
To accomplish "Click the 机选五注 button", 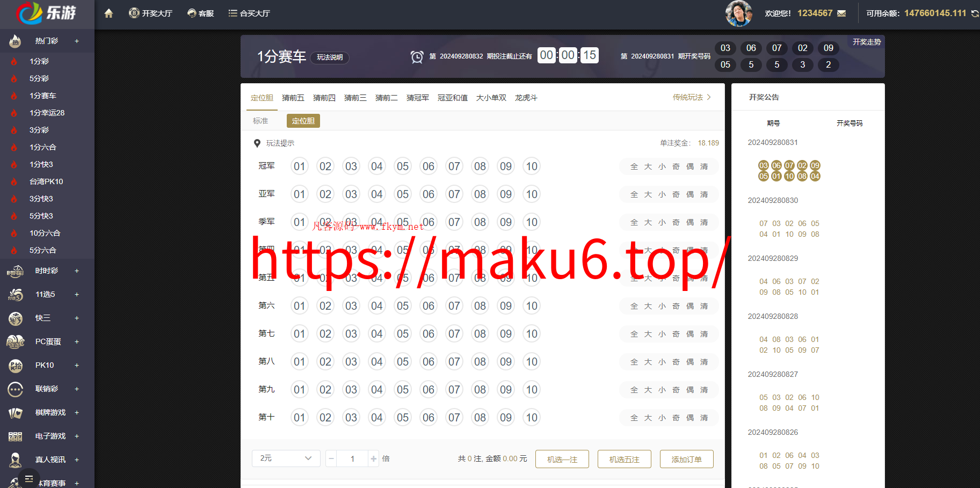I will (x=625, y=459).
